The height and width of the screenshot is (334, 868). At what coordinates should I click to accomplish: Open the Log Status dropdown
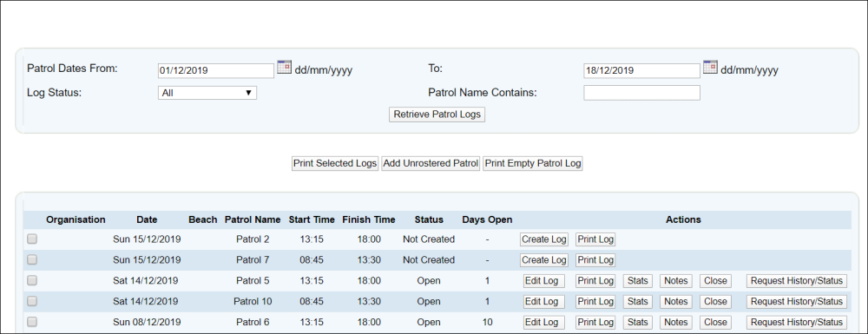pyautogui.click(x=207, y=93)
